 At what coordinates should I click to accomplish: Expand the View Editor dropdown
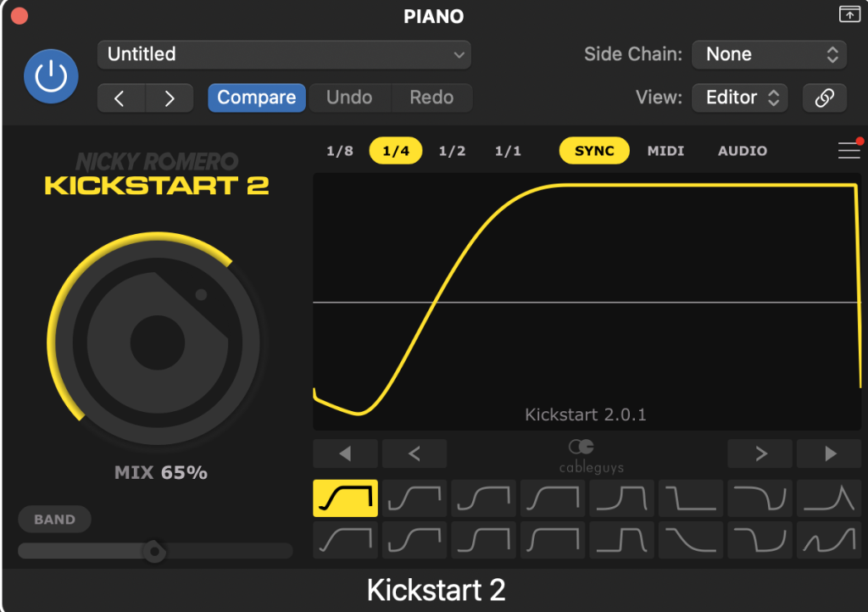pyautogui.click(x=739, y=98)
